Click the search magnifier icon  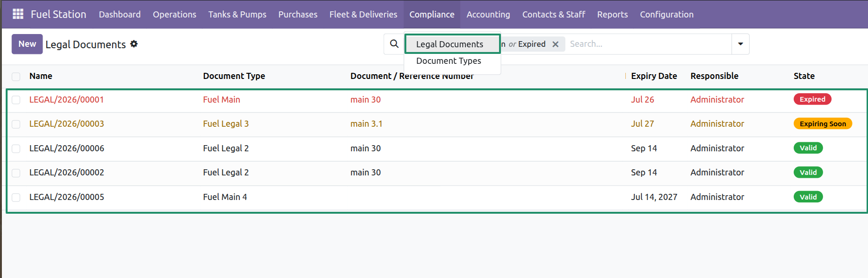pyautogui.click(x=394, y=44)
